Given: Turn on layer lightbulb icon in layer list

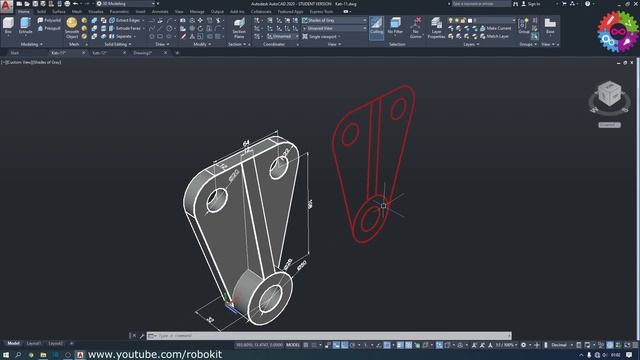Looking at the screenshot, I should coord(451,20).
